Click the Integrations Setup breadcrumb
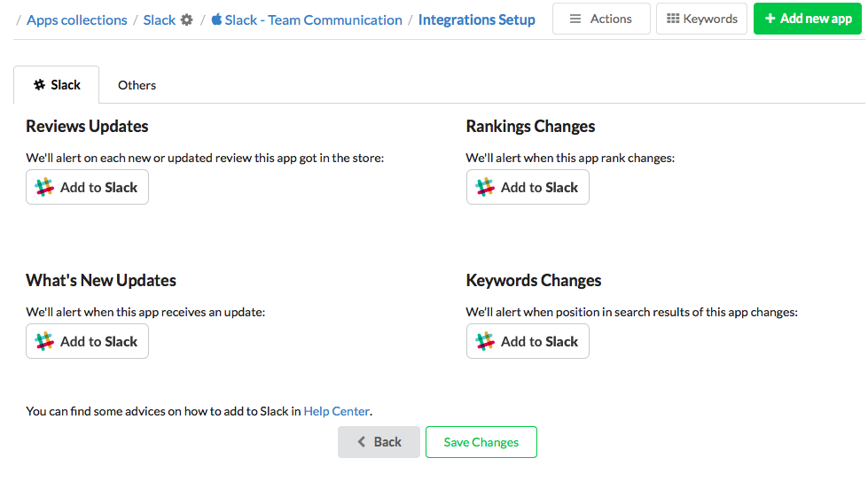Viewport: 868px width, 497px height. tap(476, 19)
